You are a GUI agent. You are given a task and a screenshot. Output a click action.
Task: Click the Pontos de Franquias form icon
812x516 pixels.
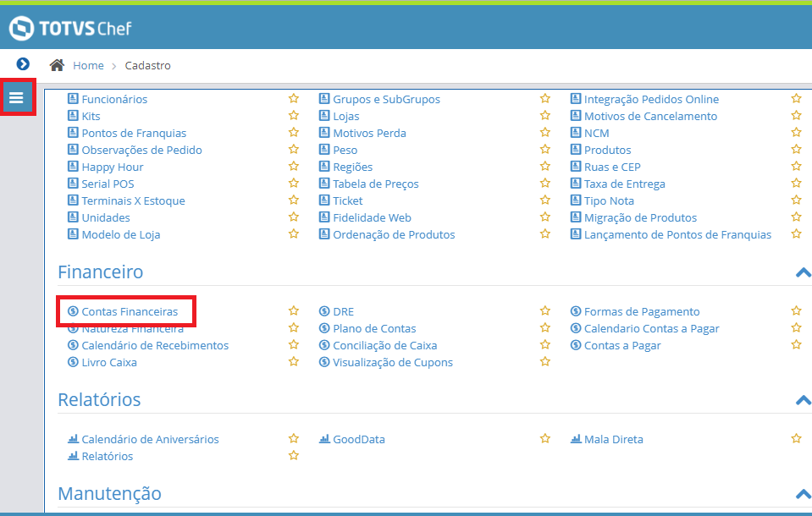73,133
